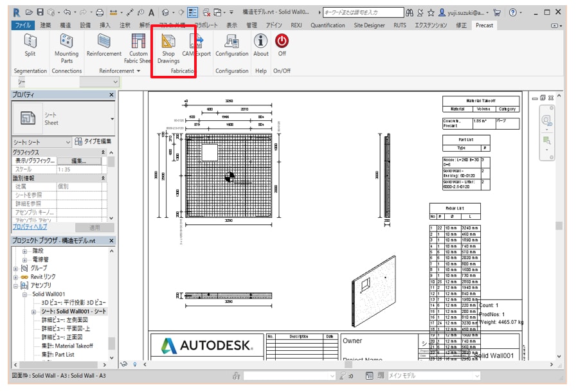This screenshot has height=392, width=576.
Task: Switch to the Site Designer tab
Action: [x=369, y=25]
